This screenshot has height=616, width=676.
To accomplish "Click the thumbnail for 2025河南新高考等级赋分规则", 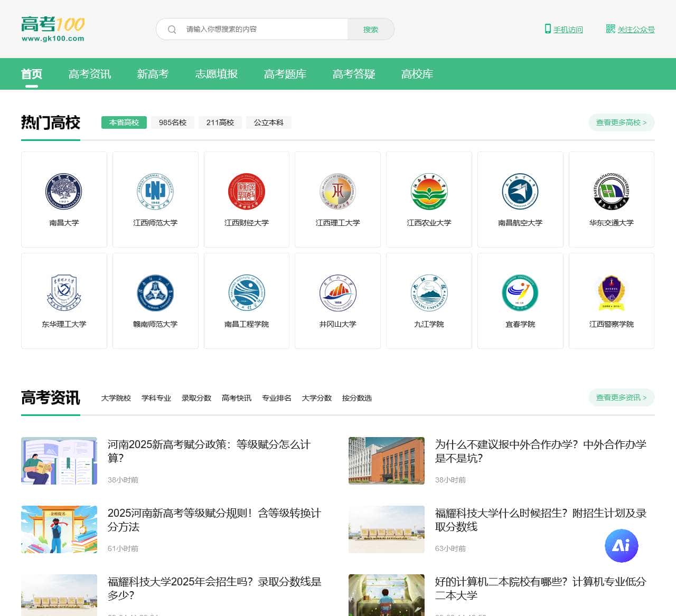I will 59,529.
